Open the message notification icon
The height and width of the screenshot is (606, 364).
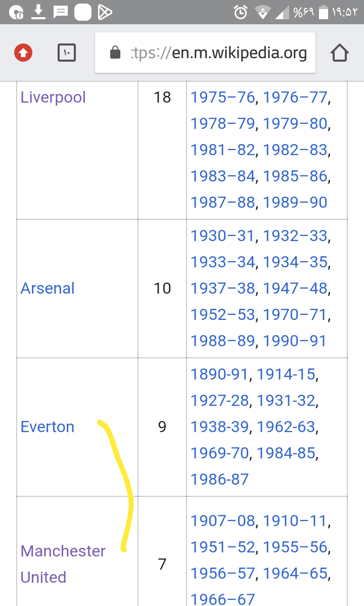tap(60, 12)
